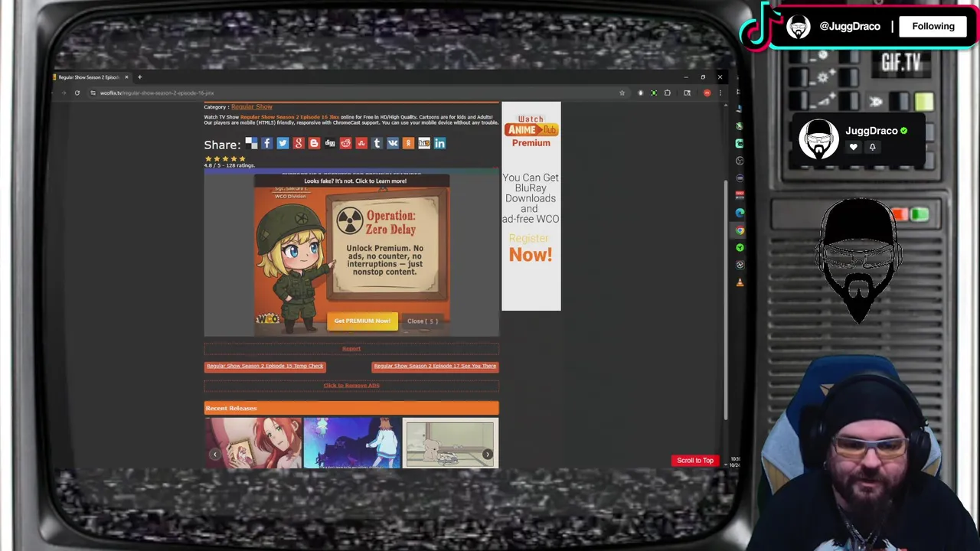
Task: Close the Regular Show browser tab
Action: pos(126,77)
